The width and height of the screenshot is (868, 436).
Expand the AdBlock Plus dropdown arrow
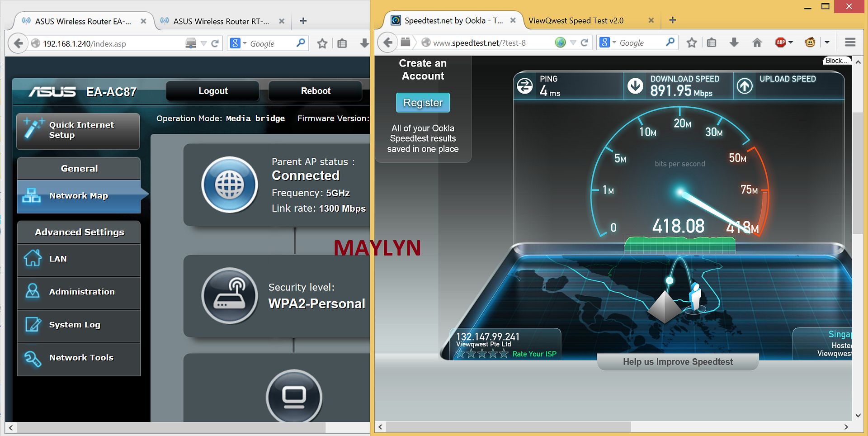pos(791,43)
